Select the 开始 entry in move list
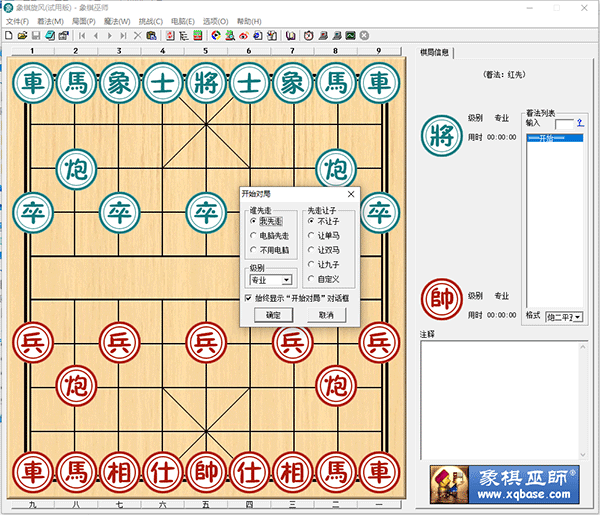 [555, 138]
